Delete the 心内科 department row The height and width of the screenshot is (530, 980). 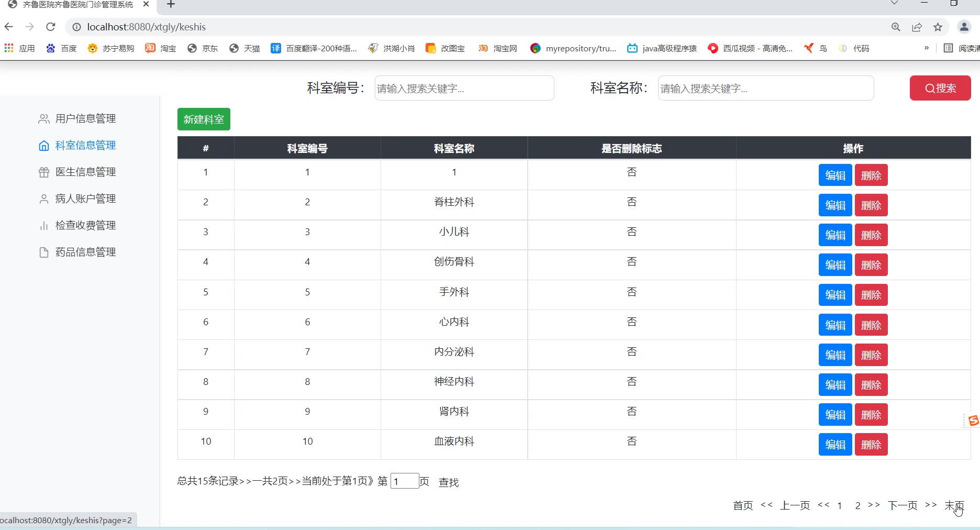pos(871,325)
